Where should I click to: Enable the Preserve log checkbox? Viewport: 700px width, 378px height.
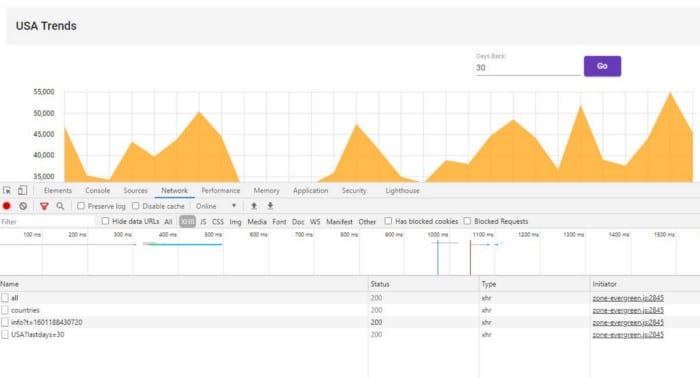point(81,206)
